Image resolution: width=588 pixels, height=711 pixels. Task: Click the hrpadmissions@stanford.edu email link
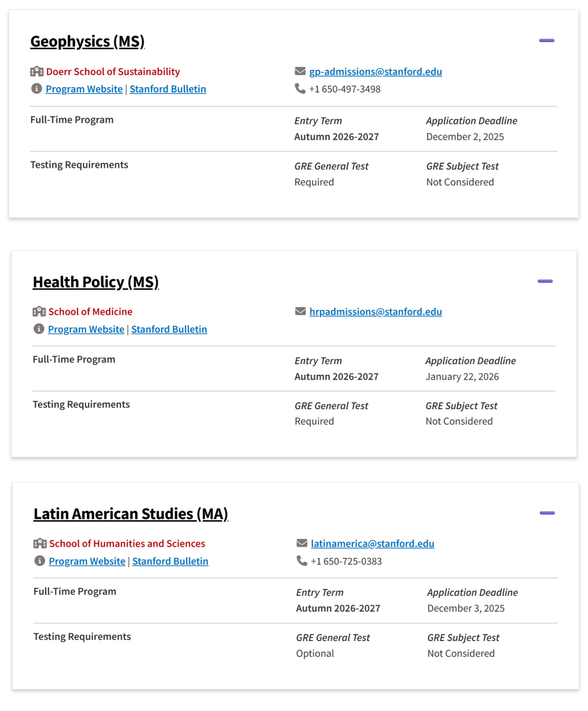tap(375, 312)
